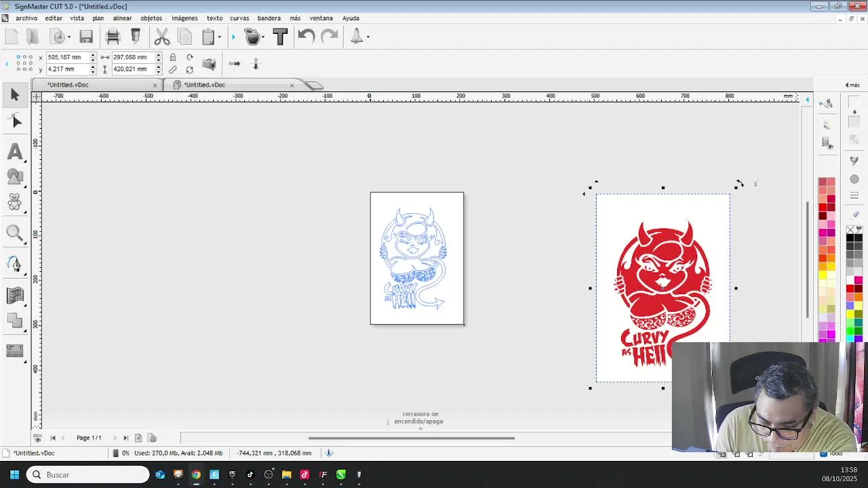Expand the blue arrow before the apple icon
This screenshot has height=488, width=868.
(233, 37)
